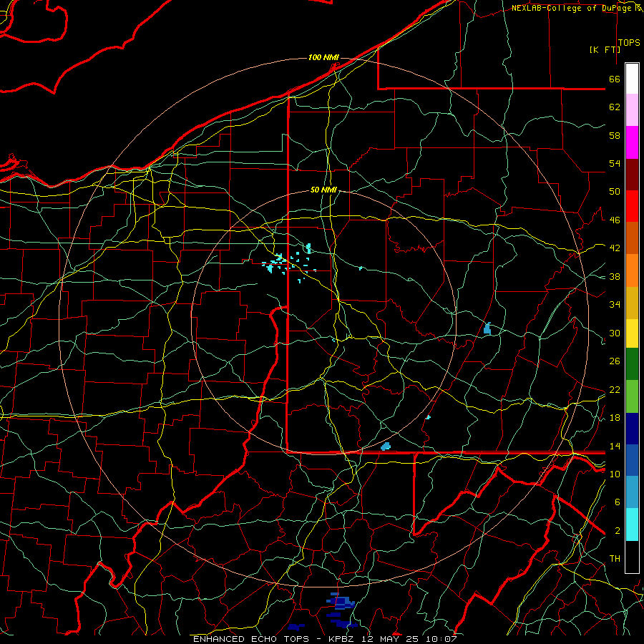Click legend value 14

tap(615, 446)
